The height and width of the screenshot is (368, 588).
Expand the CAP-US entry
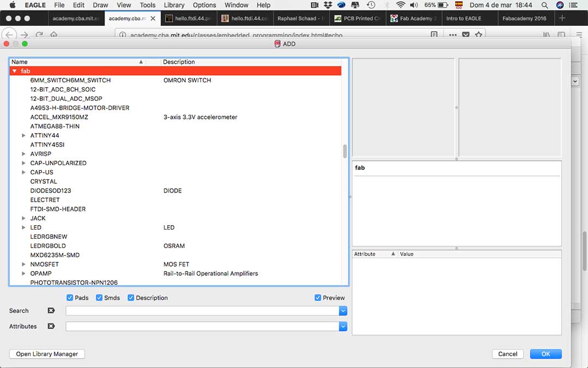(23, 172)
